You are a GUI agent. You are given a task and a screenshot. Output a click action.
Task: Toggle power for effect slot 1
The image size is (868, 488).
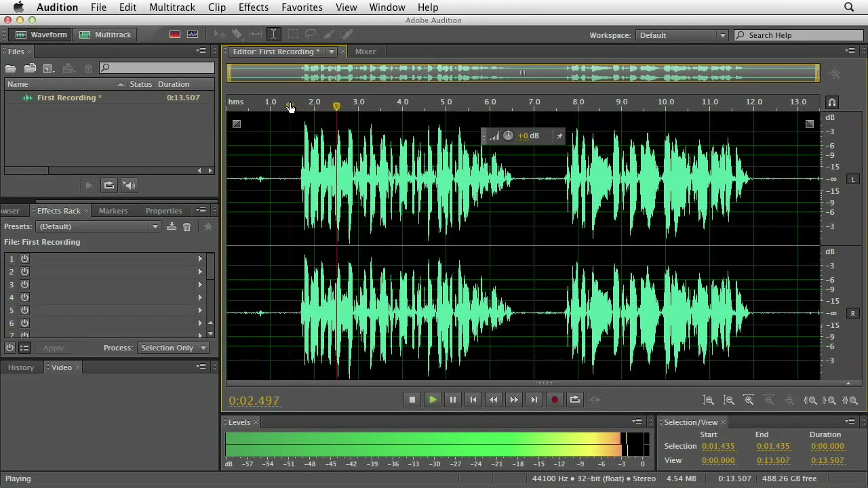pyautogui.click(x=24, y=258)
